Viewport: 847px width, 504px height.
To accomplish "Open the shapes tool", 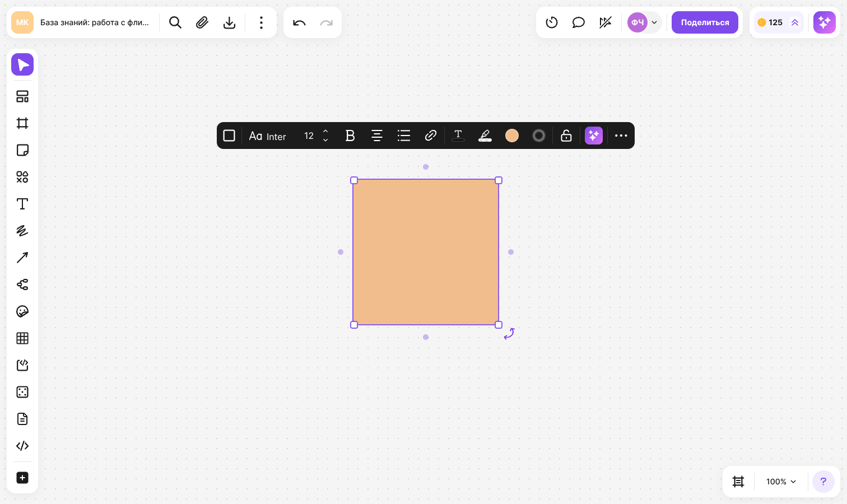I will click(22, 177).
